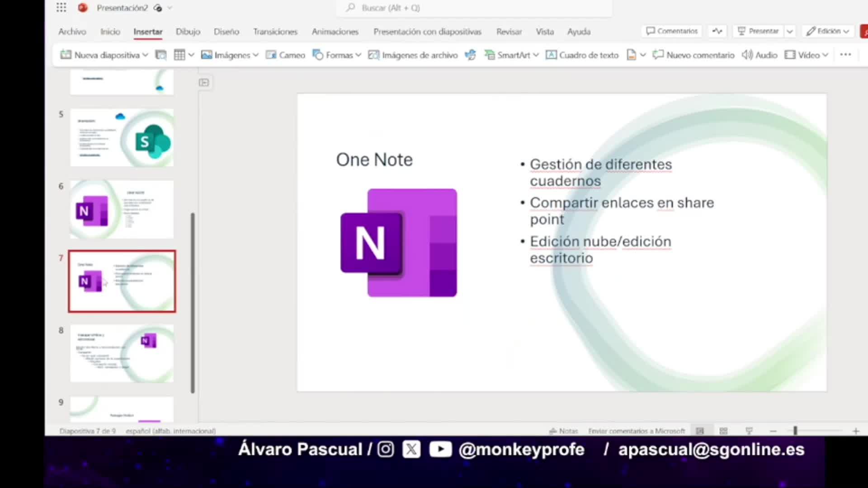The height and width of the screenshot is (488, 868).
Task: Click the zoom slider handle
Action: [x=795, y=431]
